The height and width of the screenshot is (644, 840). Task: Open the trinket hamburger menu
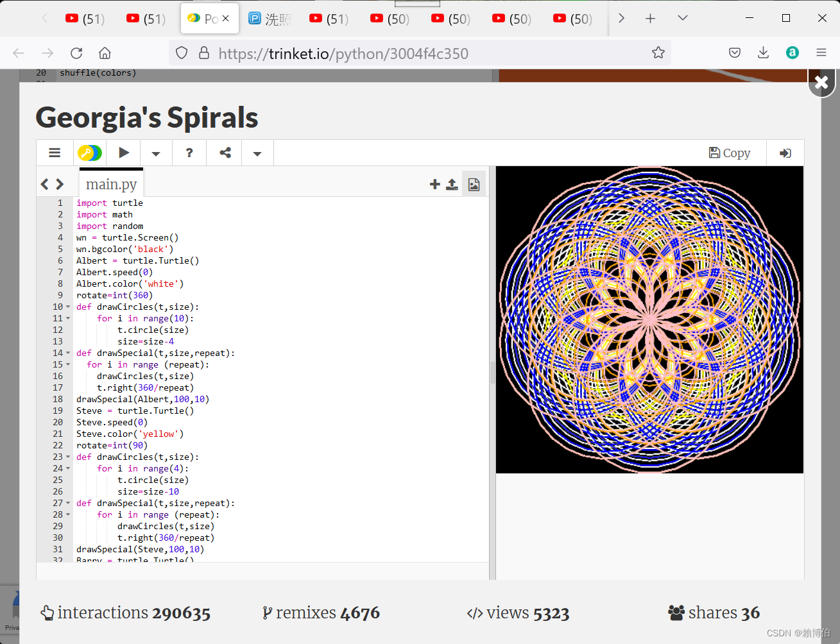coord(55,153)
